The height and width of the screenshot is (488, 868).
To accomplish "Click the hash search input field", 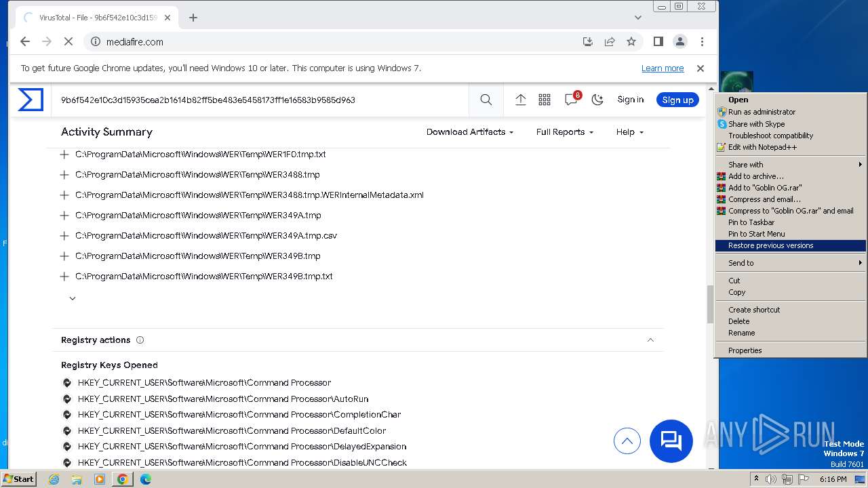I will (260, 100).
